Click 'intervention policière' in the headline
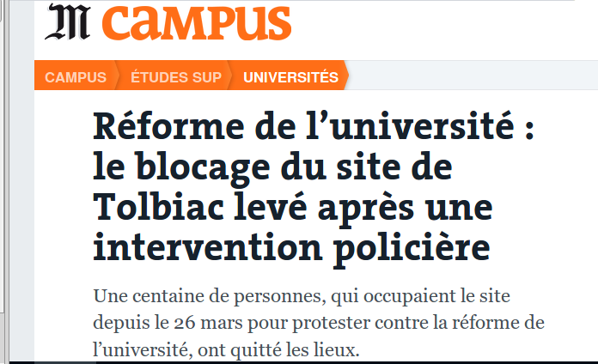The image size is (598, 364). 291,248
